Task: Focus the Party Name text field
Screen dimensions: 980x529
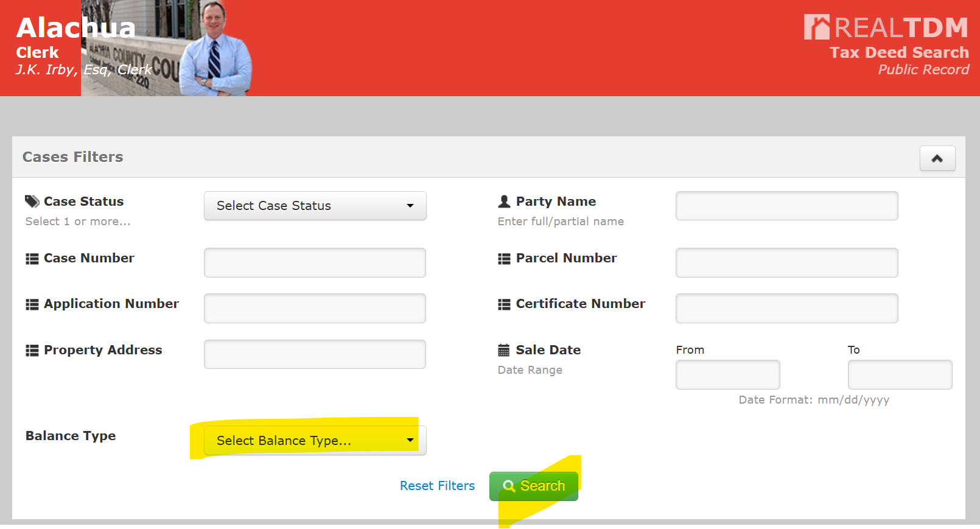Action: 786,206
